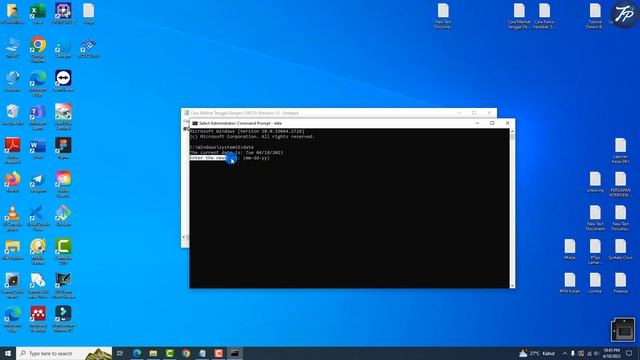Maximize the background Notepad window

pos(474,113)
